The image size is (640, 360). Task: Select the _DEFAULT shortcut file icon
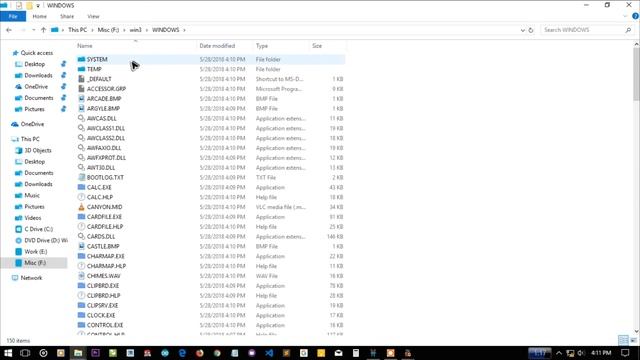[81, 79]
